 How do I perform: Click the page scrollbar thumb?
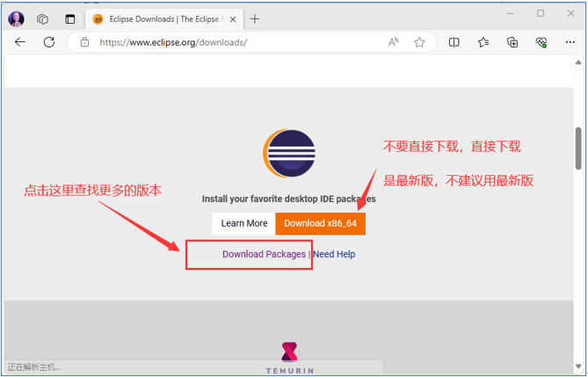[578, 148]
